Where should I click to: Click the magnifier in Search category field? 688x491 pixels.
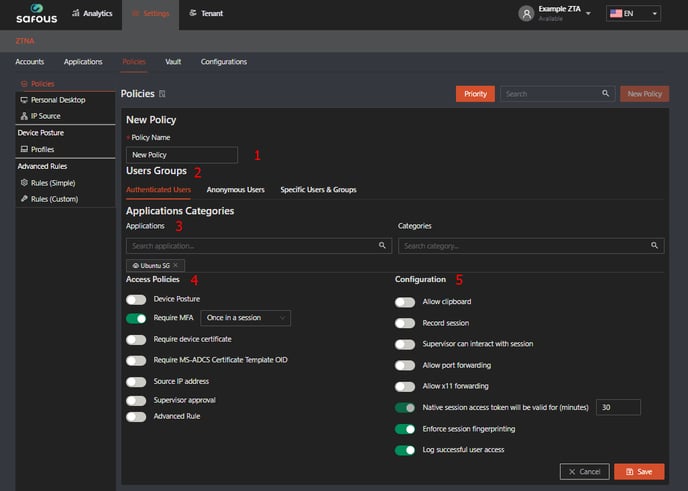[654, 245]
